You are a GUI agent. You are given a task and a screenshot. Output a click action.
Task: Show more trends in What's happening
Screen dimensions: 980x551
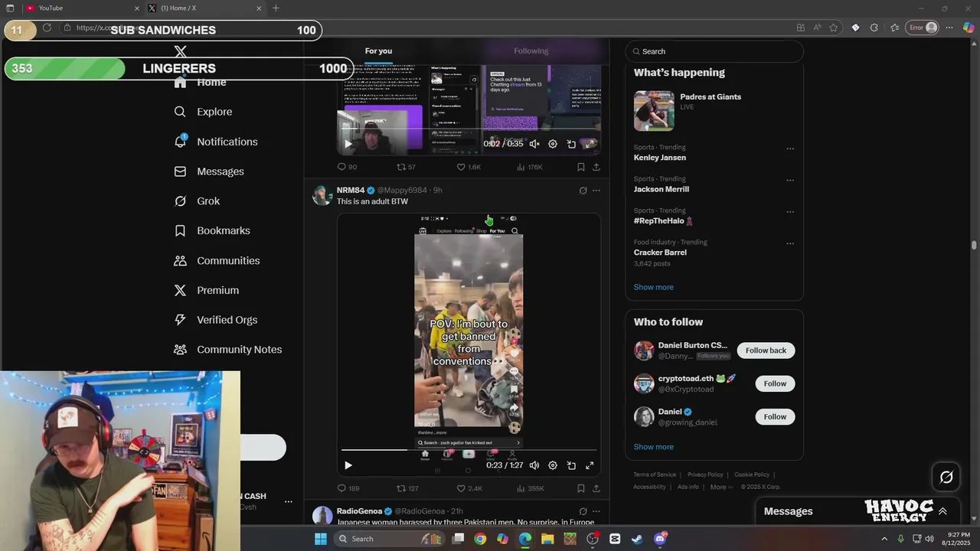click(x=653, y=287)
